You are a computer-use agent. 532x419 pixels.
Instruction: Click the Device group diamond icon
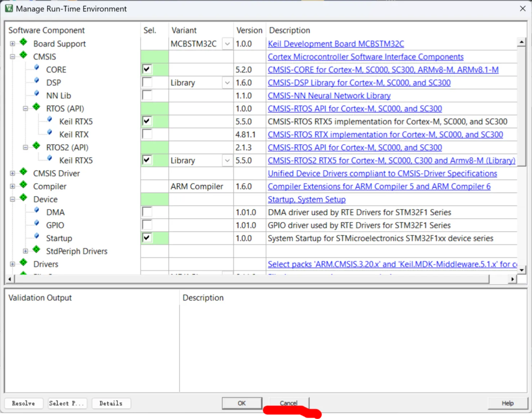click(23, 198)
